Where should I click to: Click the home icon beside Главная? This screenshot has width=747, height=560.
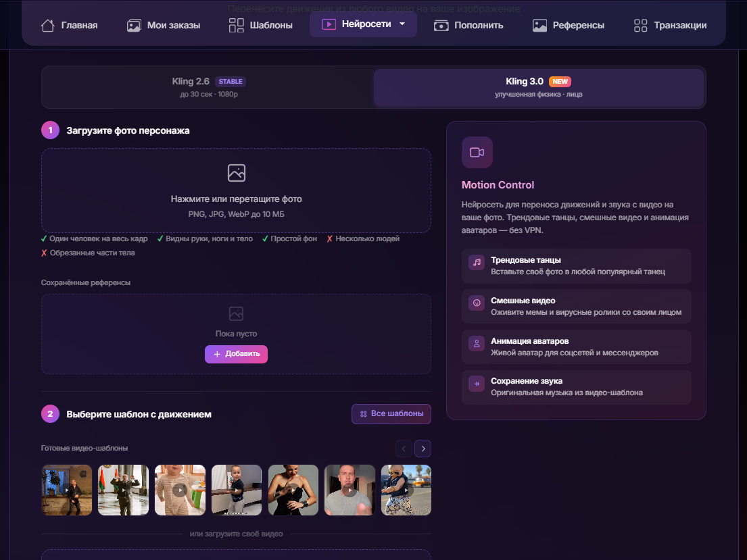click(47, 25)
